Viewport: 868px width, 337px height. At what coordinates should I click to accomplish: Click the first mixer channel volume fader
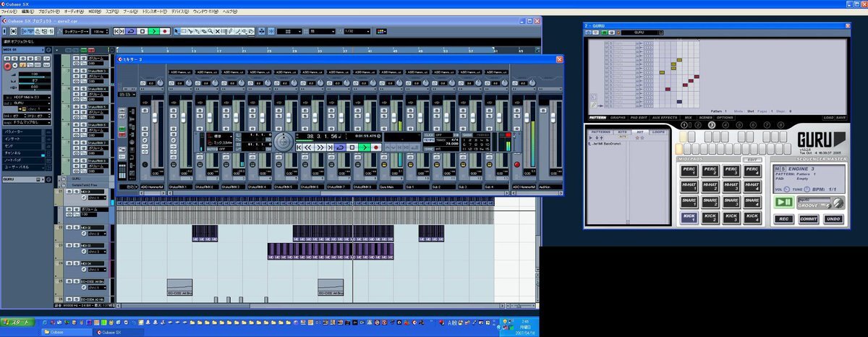[156, 118]
